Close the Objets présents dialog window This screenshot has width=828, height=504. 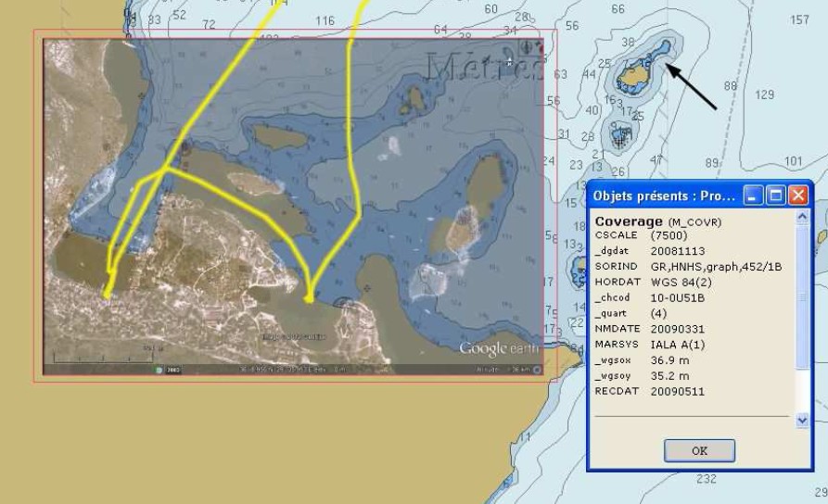(x=798, y=195)
